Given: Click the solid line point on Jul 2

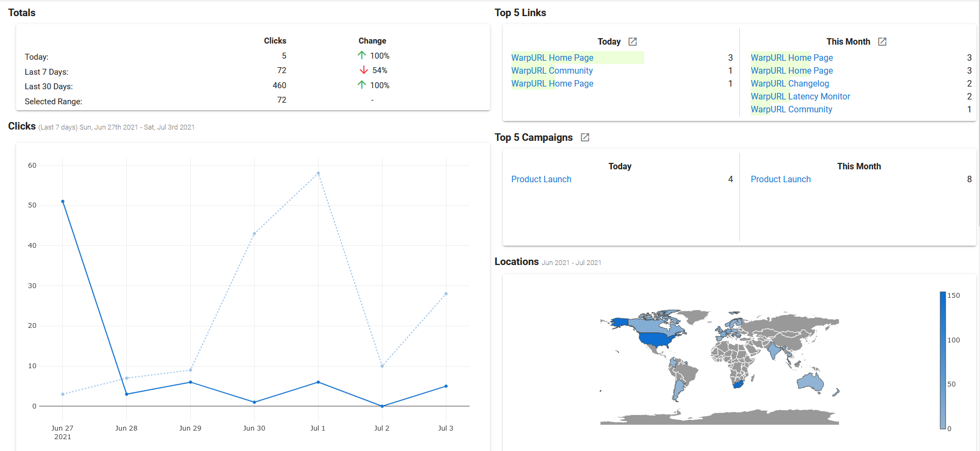Looking at the screenshot, I should tap(382, 406).
